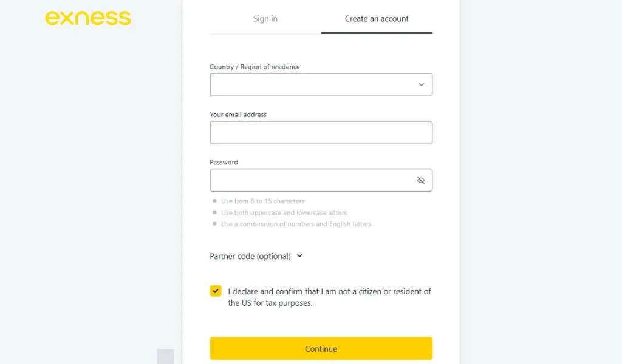Image resolution: width=622 pixels, height=364 pixels.
Task: Open the country selection chevron arrow
Action: pyautogui.click(x=421, y=84)
